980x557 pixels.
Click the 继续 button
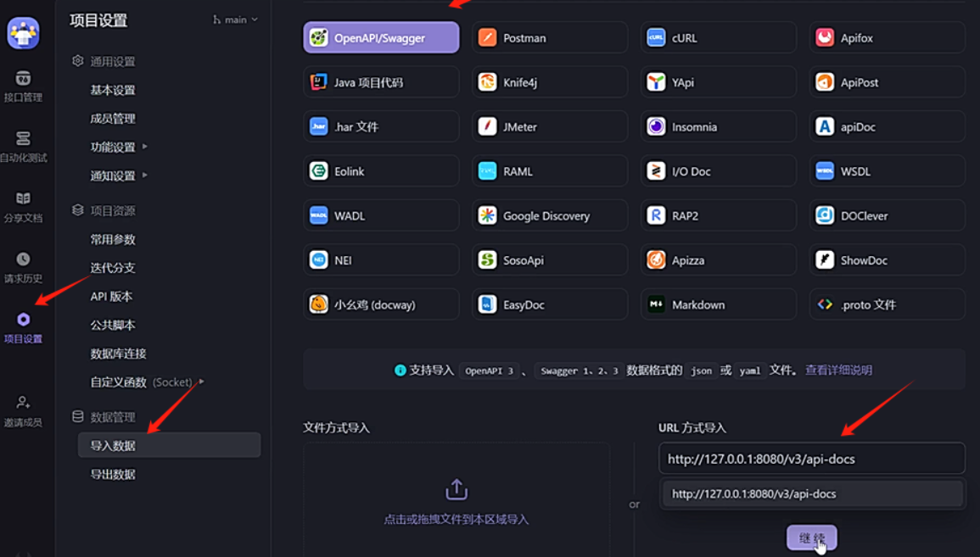[x=811, y=538]
